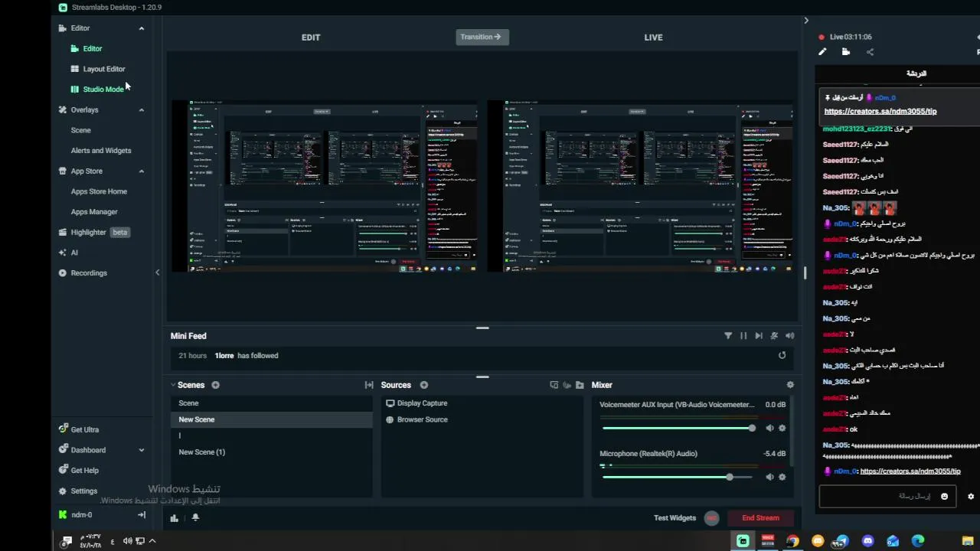Screen dimensions: 980x551
Task: Open the pinned creators.sa tip link
Action: click(x=880, y=111)
